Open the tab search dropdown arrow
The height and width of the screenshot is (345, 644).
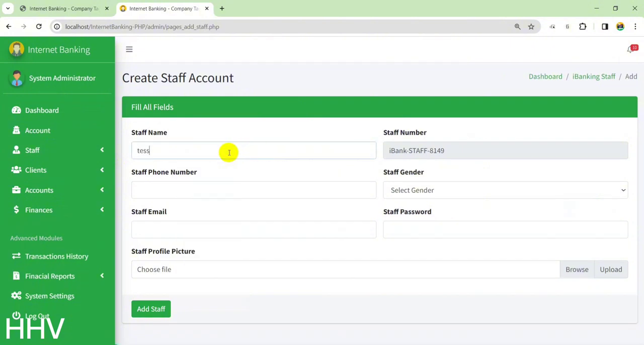coord(8,9)
